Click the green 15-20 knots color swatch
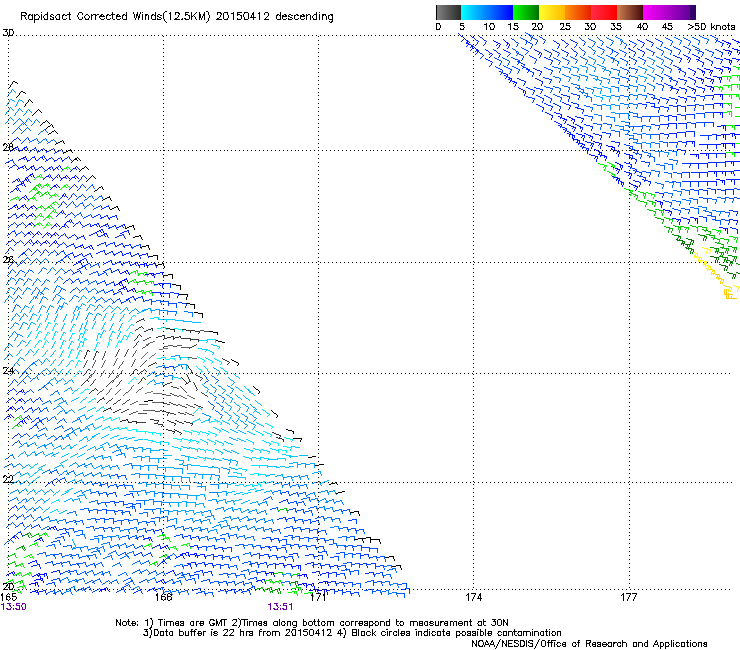This screenshot has height=650, width=740. [x=526, y=12]
